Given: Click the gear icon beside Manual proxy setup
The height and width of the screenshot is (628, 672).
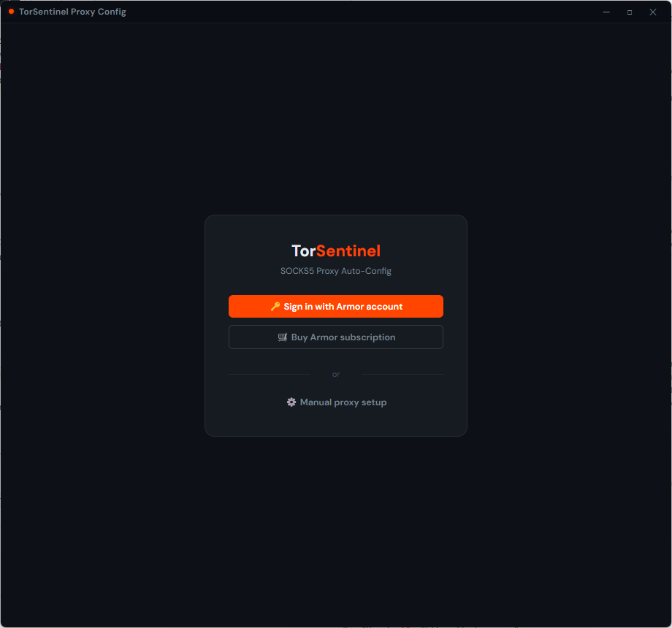Looking at the screenshot, I should pyautogui.click(x=291, y=402).
